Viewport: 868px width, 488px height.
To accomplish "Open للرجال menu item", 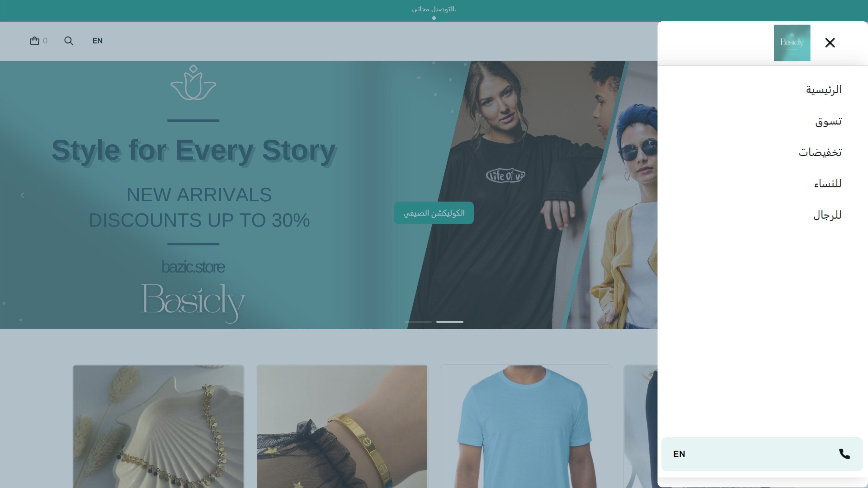I will coord(827,215).
